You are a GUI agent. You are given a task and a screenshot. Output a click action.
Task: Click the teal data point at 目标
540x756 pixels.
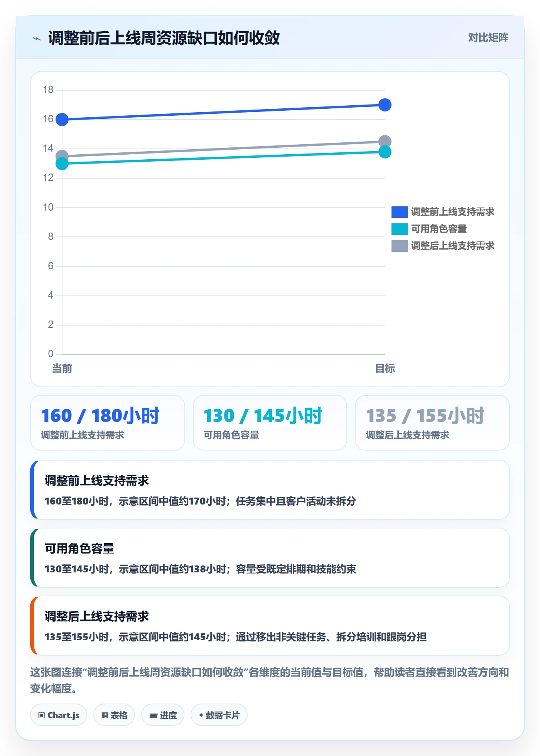[x=385, y=152]
